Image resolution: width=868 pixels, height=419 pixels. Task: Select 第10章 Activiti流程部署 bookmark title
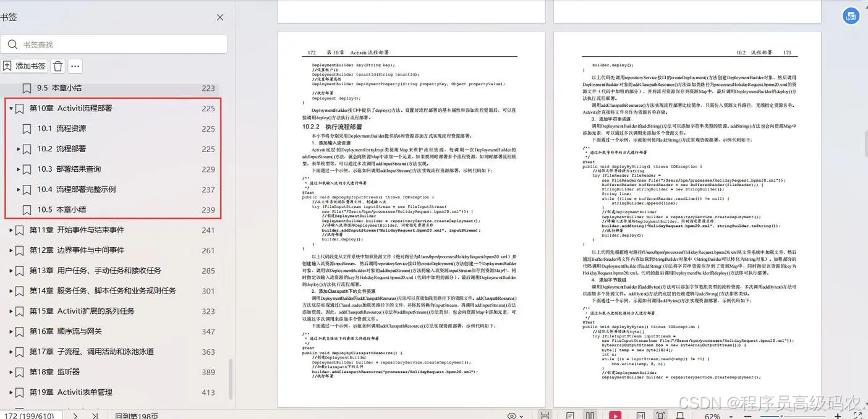click(71, 108)
